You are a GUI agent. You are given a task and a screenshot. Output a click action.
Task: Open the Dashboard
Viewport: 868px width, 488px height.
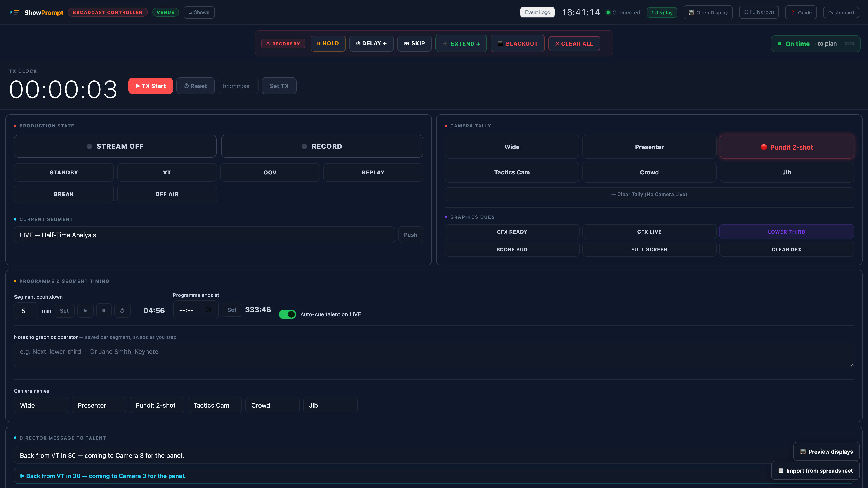click(841, 12)
